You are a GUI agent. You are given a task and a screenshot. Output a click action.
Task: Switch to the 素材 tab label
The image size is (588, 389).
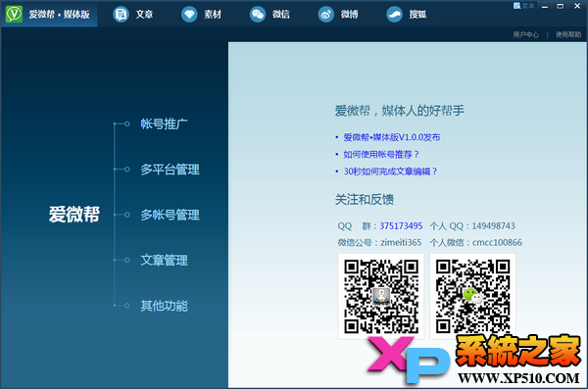(x=213, y=15)
